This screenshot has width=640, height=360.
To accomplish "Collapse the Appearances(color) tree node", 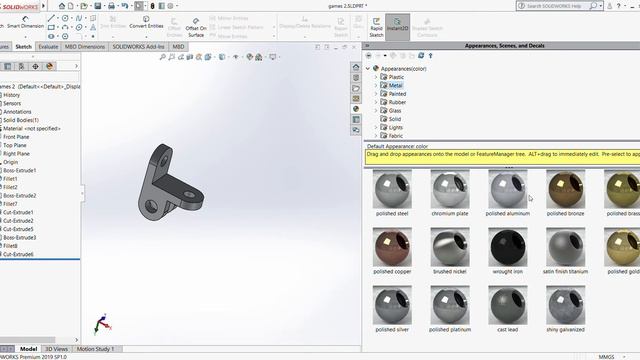I will 368,69.
